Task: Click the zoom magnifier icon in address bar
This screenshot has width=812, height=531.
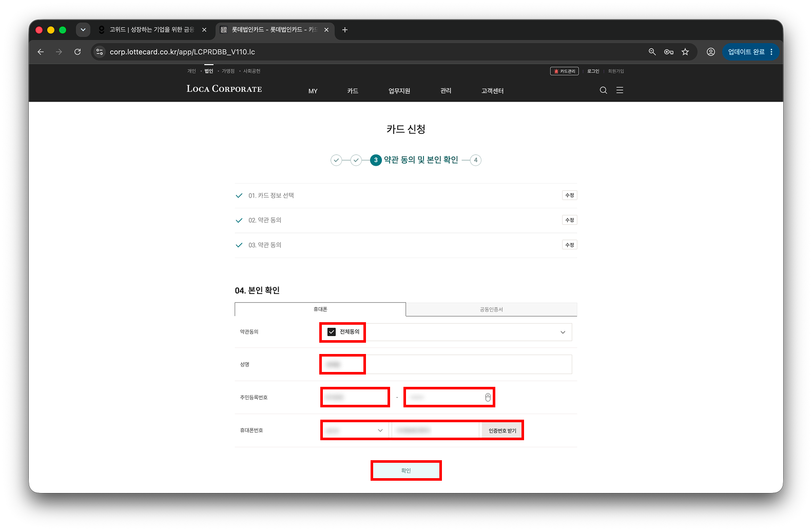Action: coord(652,52)
